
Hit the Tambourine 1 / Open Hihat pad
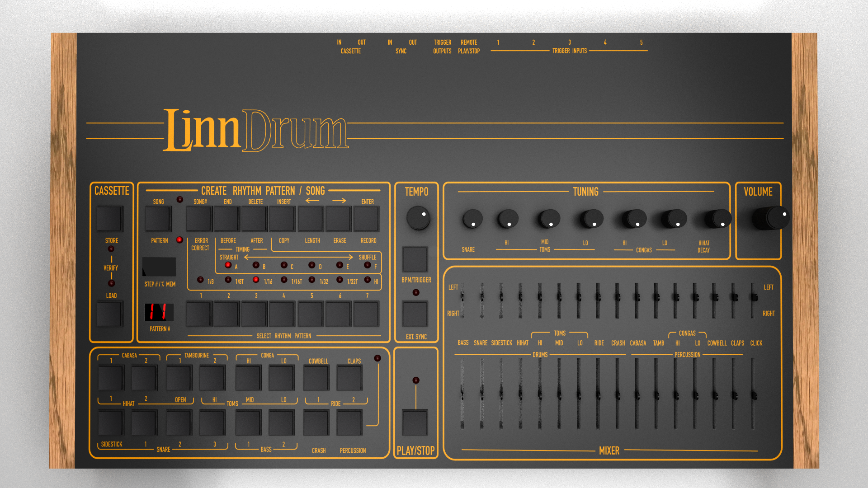179,378
